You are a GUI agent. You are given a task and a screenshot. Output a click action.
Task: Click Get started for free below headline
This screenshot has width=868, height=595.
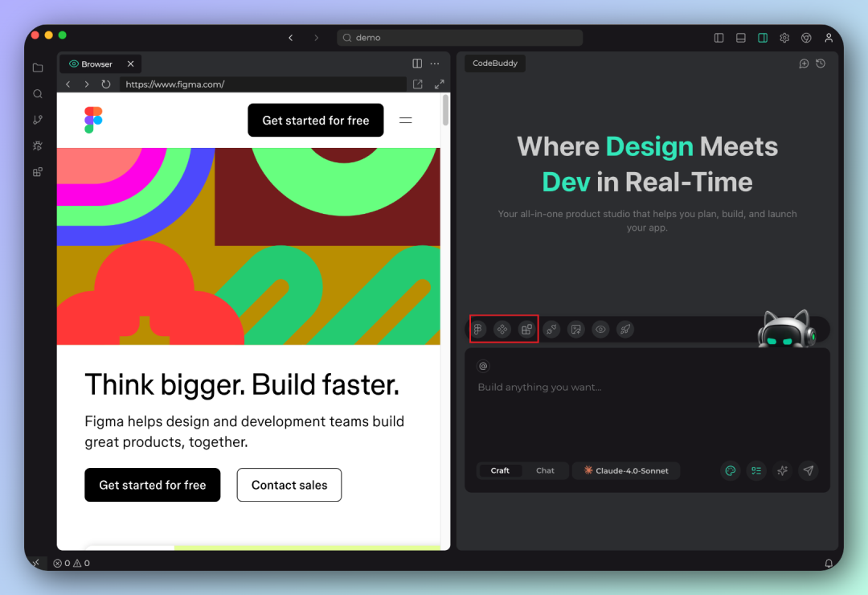click(152, 486)
